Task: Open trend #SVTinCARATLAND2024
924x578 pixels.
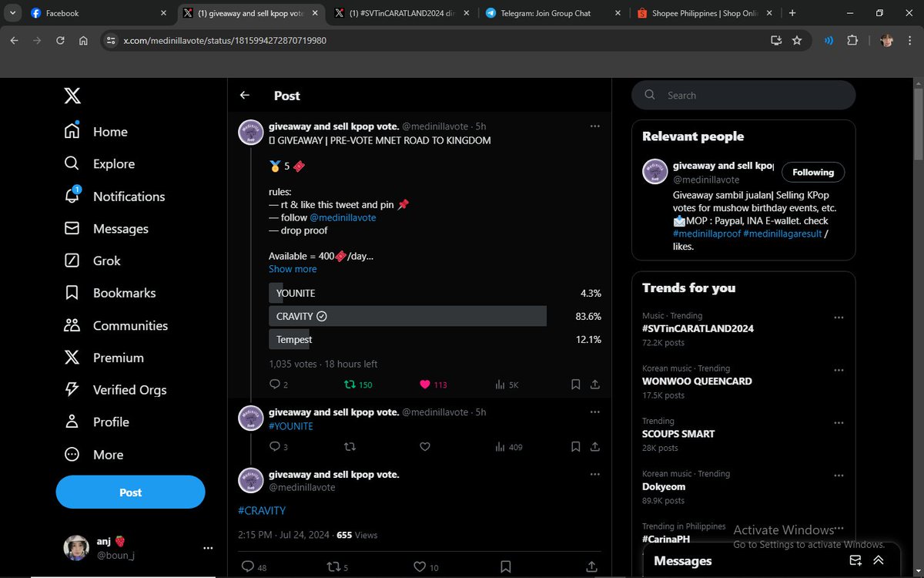Action: pos(698,328)
